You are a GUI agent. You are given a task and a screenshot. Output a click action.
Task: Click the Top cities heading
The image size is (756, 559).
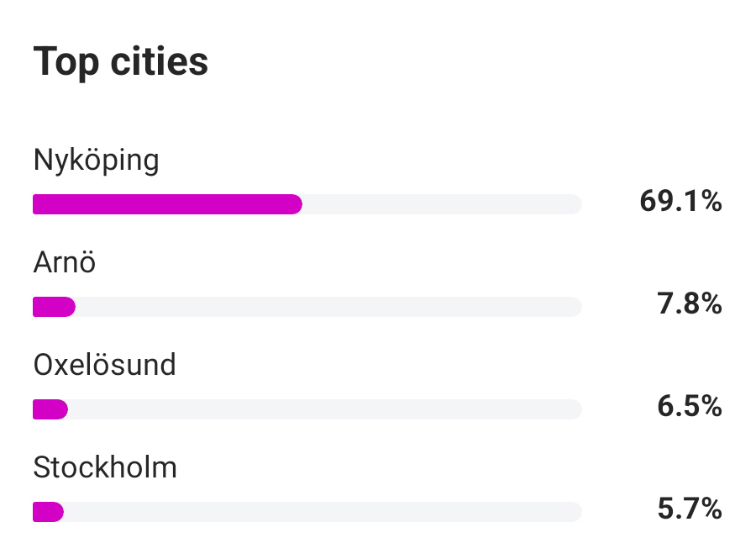coord(120,62)
